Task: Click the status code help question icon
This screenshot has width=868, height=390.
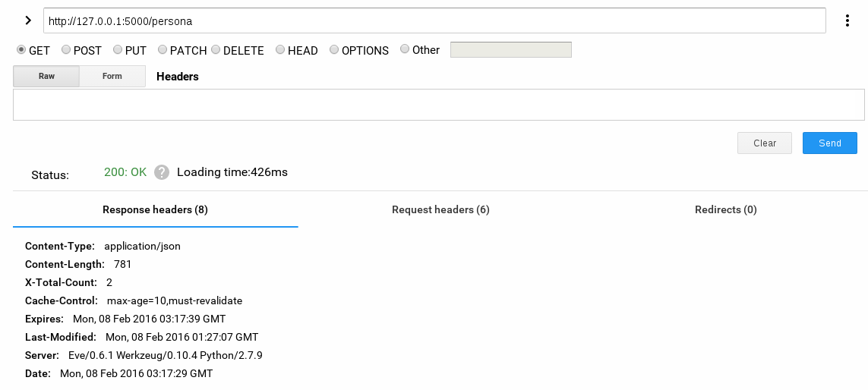Action: pyautogui.click(x=161, y=172)
